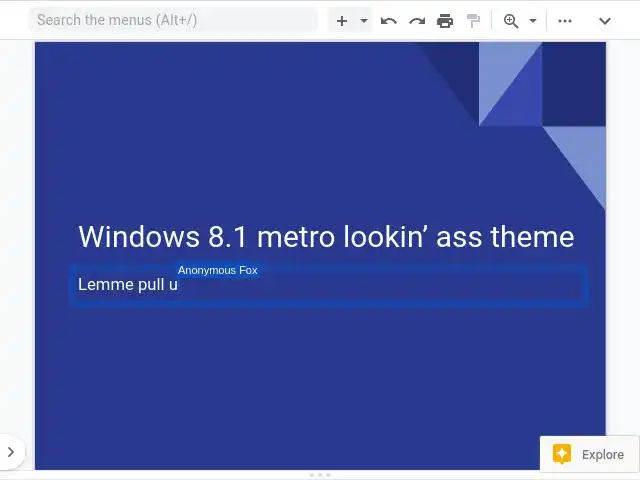This screenshot has height=480, width=640.
Task: Open the new slide layout dropdown arrow
Action: (364, 20)
